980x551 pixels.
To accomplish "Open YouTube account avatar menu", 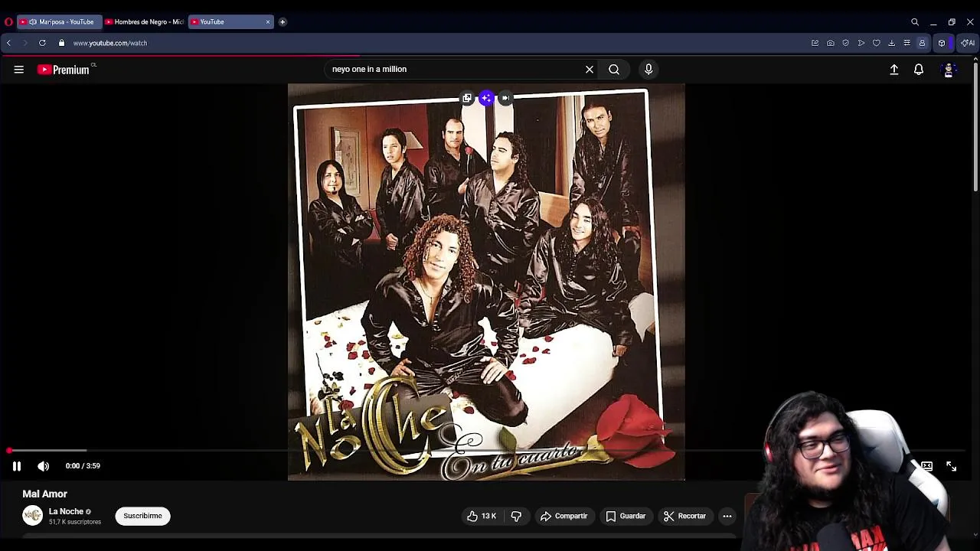I will (x=949, y=70).
